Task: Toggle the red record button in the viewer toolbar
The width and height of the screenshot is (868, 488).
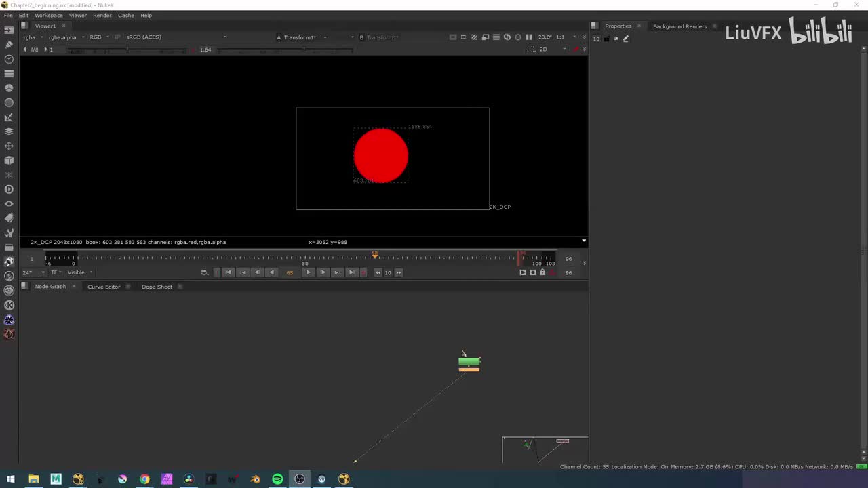Action: (576, 49)
